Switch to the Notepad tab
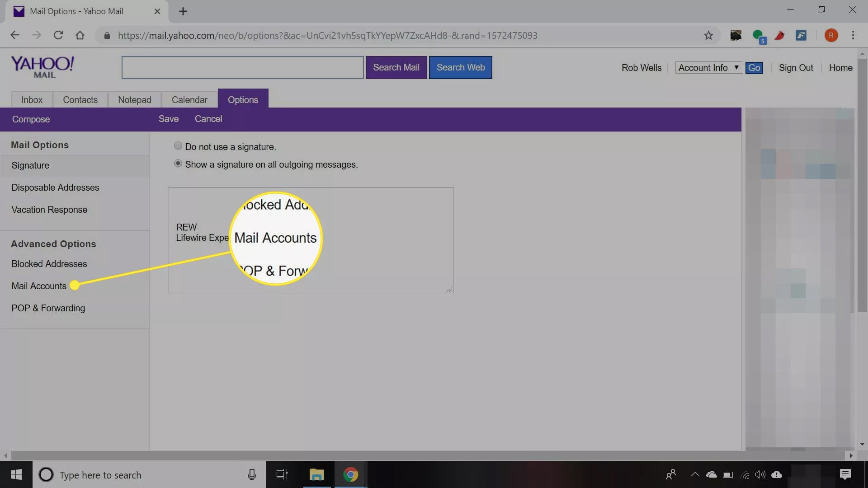Image resolution: width=868 pixels, height=488 pixels. (x=135, y=100)
